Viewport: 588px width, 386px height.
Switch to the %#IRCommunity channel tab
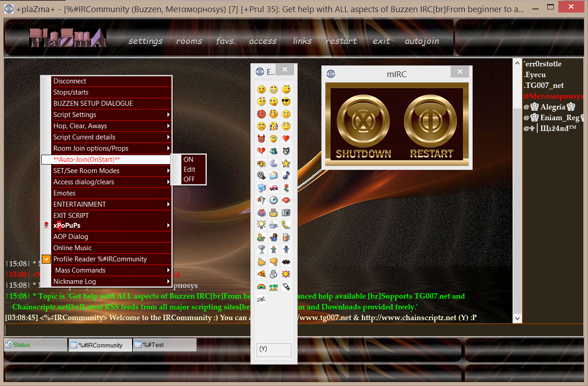point(100,345)
